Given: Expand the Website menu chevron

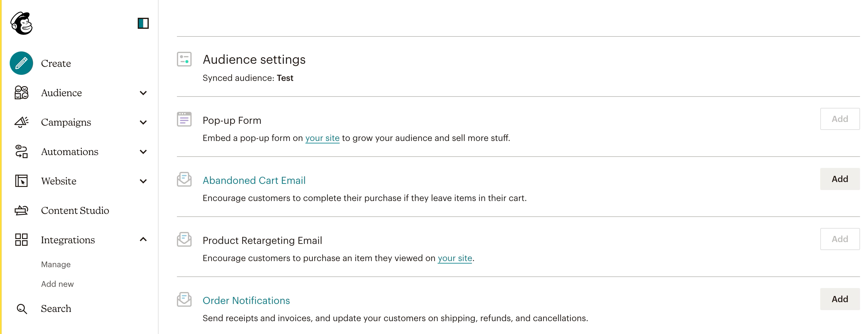Looking at the screenshot, I should (x=143, y=181).
